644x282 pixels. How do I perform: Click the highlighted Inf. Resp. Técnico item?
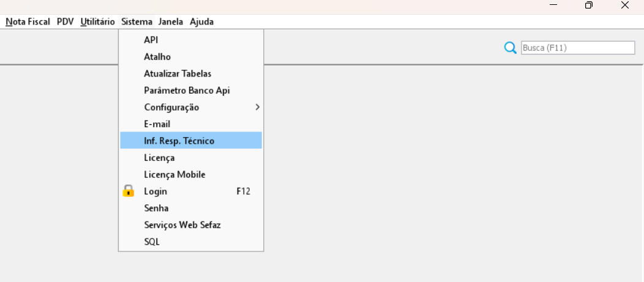(179, 141)
